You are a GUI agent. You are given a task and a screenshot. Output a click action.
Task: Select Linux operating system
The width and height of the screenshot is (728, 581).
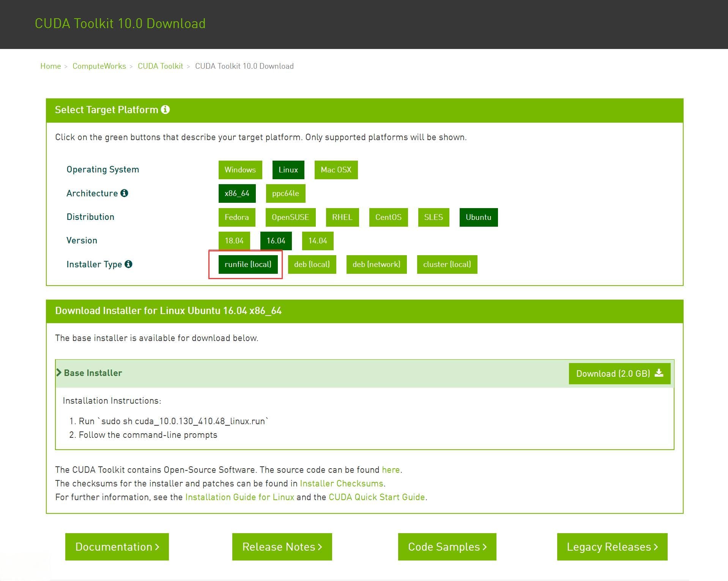[x=288, y=170]
